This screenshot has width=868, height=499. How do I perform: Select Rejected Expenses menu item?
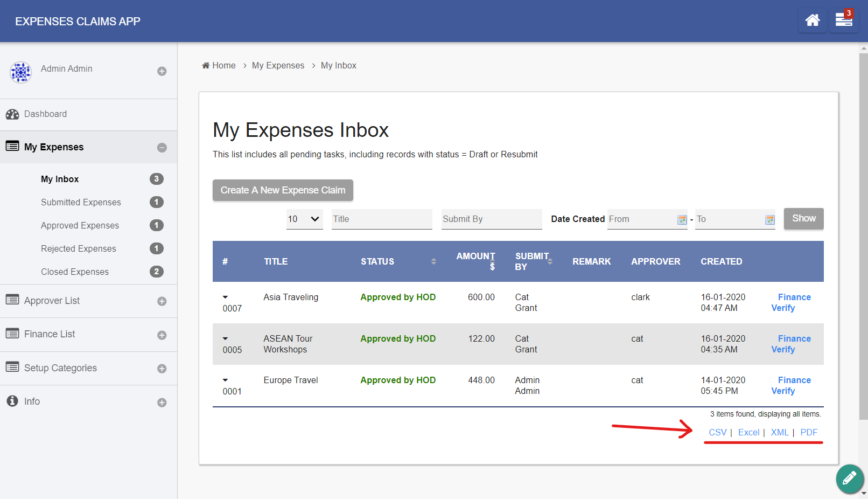(79, 248)
